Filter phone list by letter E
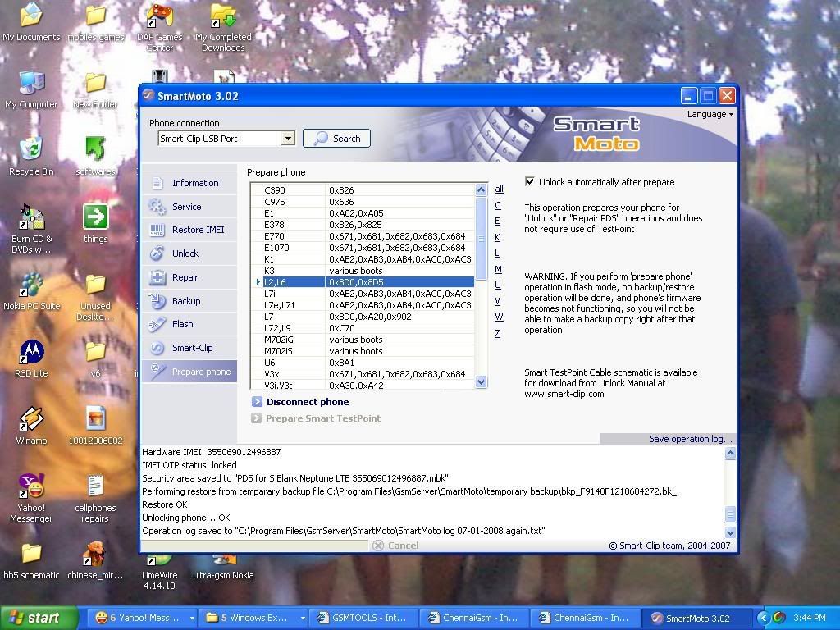 (498, 221)
